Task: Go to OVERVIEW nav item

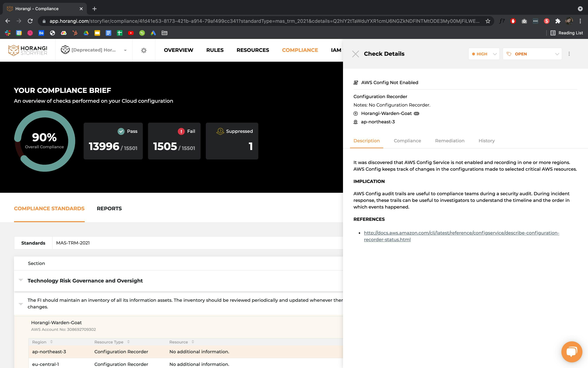Action: (178, 50)
